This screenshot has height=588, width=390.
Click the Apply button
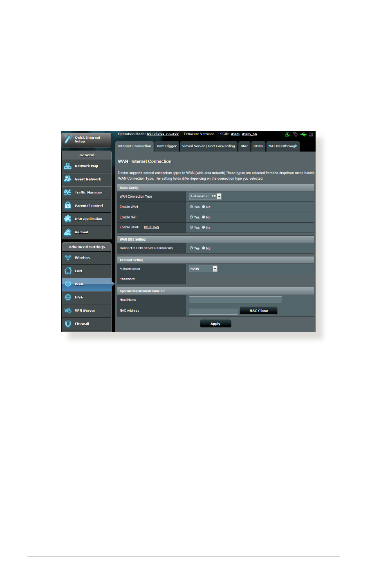coord(215,324)
